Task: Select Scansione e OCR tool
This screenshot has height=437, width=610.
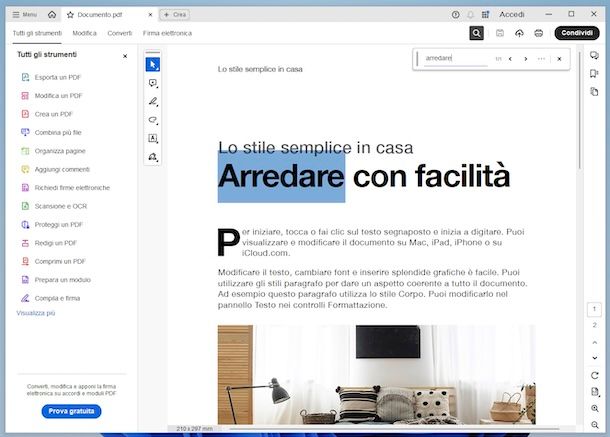Action: tap(54, 206)
